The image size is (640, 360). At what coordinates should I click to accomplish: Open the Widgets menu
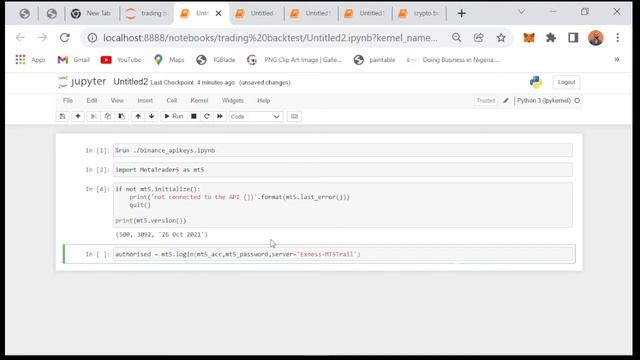[233, 100]
